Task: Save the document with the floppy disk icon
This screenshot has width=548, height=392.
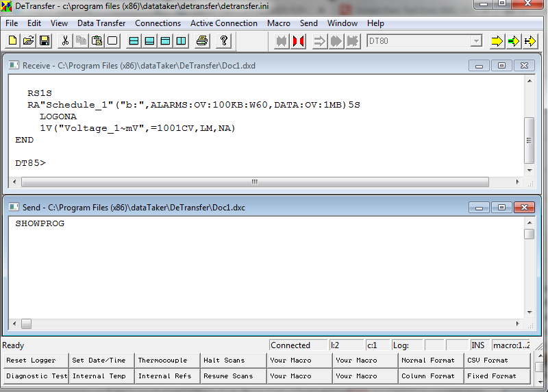Action: (x=45, y=41)
